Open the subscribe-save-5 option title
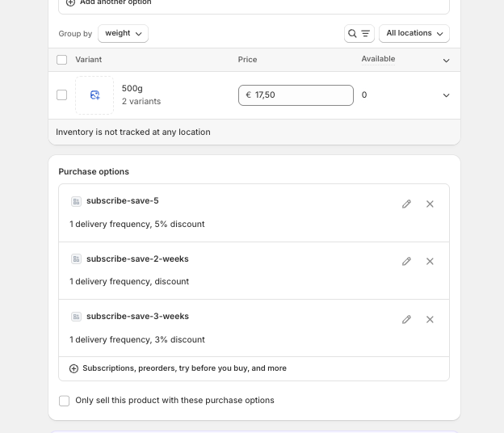Image resolution: width=504 pixels, height=433 pixels. 123,201
